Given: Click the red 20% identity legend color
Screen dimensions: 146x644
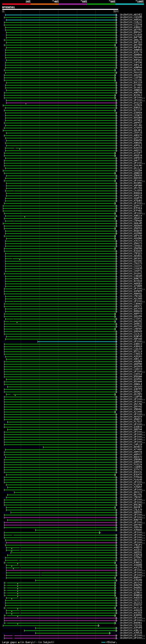Looking at the screenshot, I should pos(16,4).
